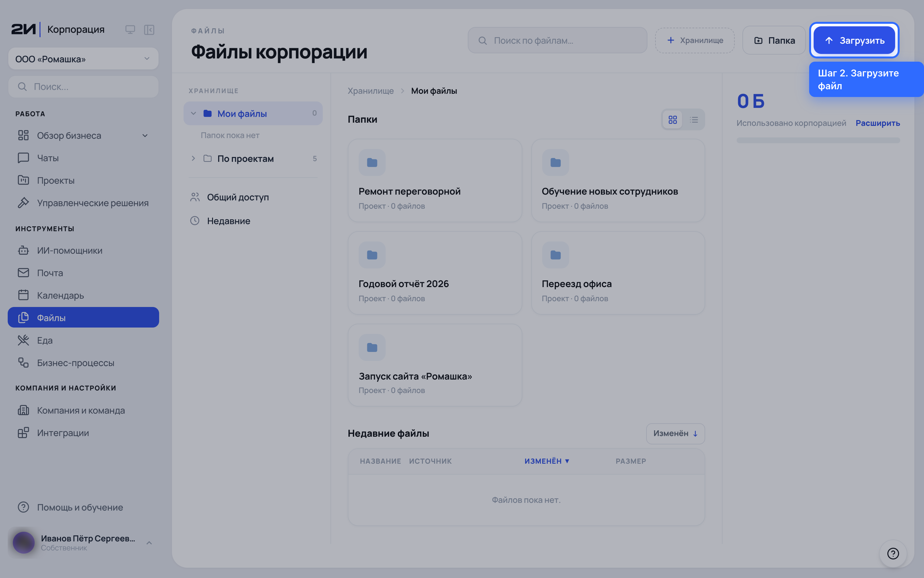Click the Помощь и обучение question icon
This screenshot has height=578, width=924.
point(23,507)
